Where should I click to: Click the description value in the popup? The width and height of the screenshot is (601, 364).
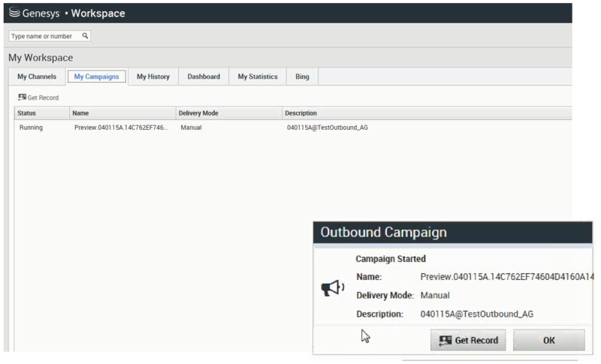477,314
